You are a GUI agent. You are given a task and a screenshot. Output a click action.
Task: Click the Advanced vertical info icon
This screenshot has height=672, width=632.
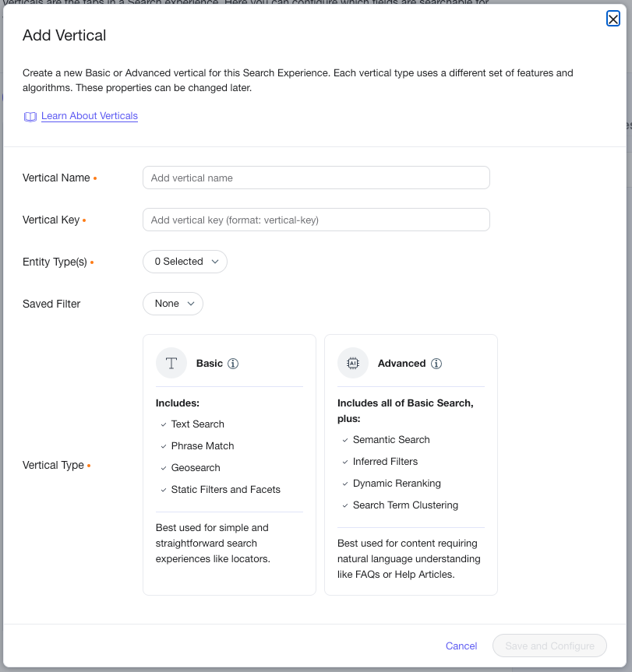tap(436, 364)
